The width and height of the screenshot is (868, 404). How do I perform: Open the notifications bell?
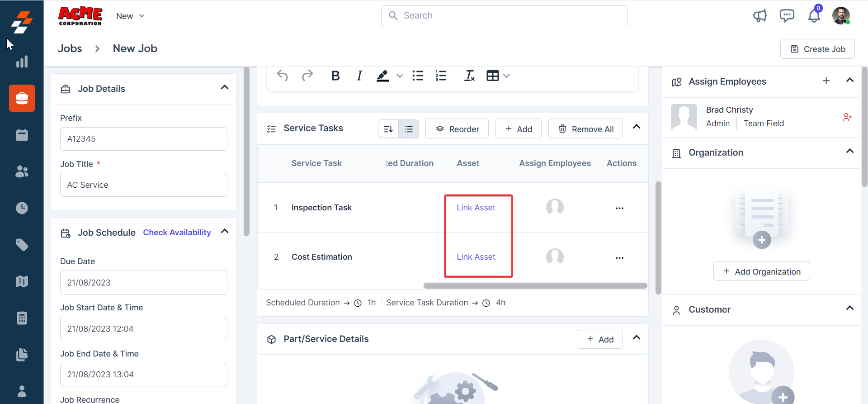tap(814, 16)
